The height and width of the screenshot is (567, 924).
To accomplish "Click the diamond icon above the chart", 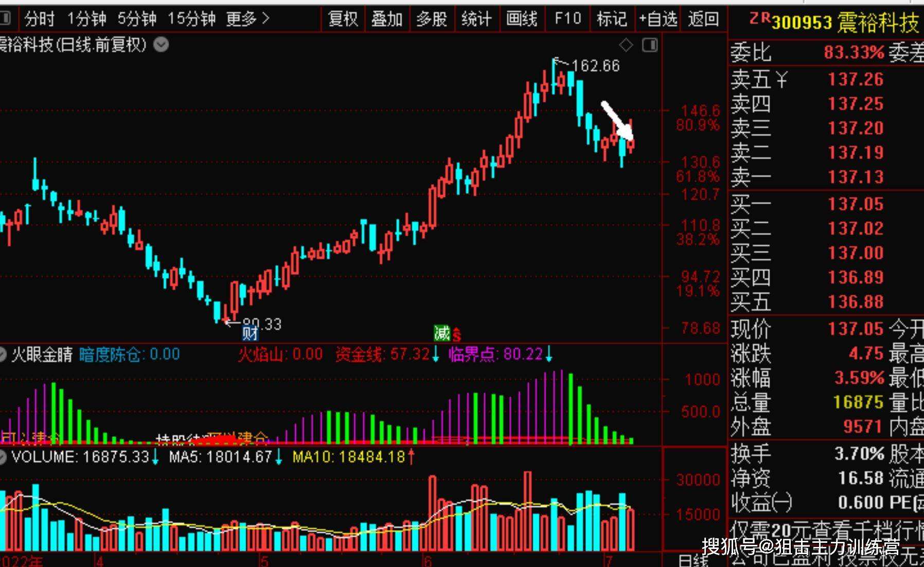I will pos(626,45).
